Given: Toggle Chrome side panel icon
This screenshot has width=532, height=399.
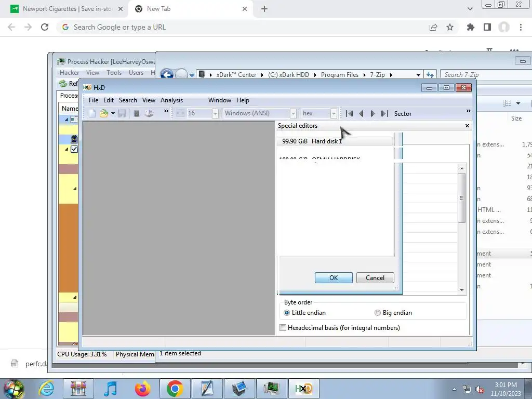Looking at the screenshot, I should click(487, 27).
